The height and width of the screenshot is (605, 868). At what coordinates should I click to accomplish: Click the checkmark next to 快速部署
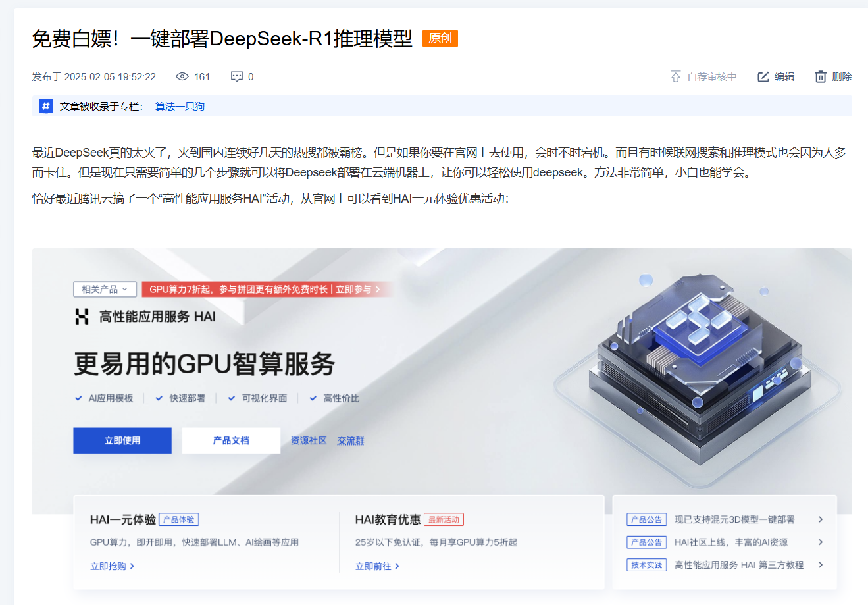coord(159,398)
